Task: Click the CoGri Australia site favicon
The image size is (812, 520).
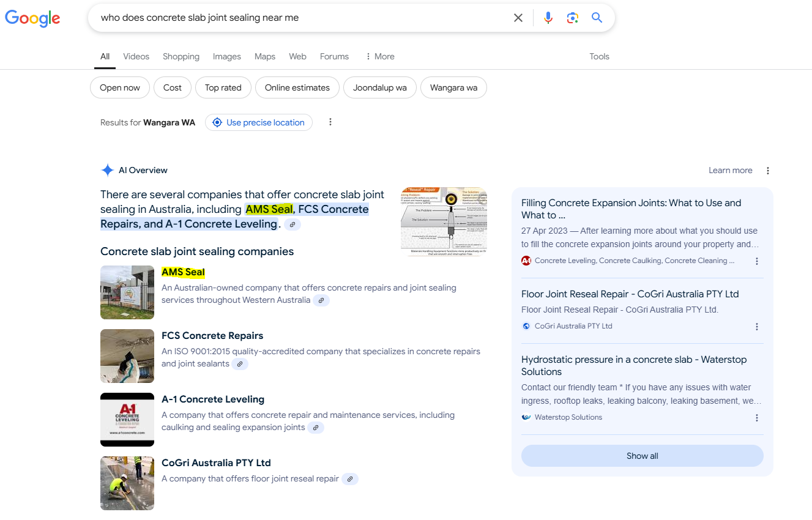Action: [526, 326]
